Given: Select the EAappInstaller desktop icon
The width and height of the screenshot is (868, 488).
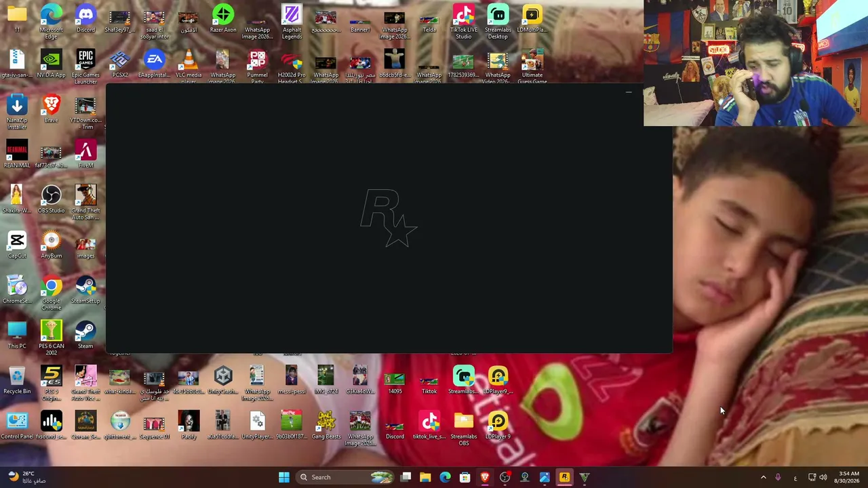Looking at the screenshot, I should pyautogui.click(x=154, y=64).
